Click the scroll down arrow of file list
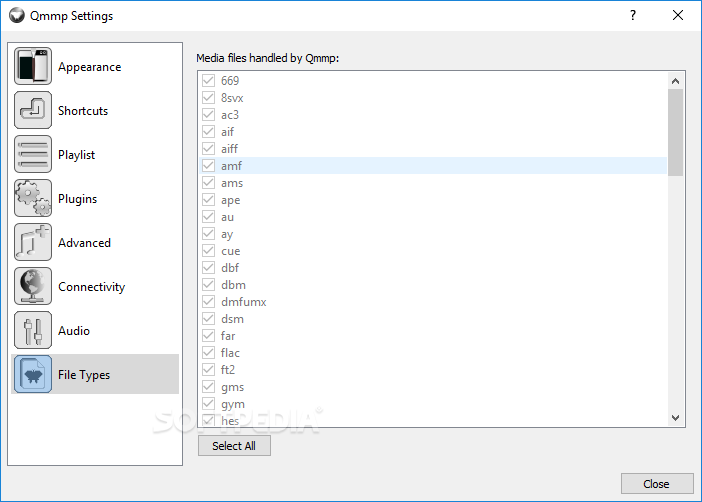This screenshot has height=502, width=702. [676, 417]
